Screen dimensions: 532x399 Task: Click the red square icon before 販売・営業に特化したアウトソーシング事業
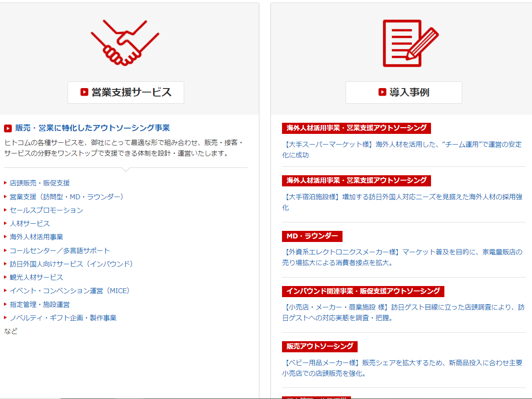click(8, 129)
